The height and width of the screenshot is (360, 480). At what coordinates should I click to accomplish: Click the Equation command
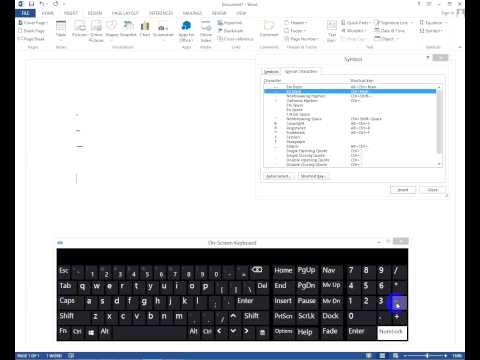tap(433, 23)
